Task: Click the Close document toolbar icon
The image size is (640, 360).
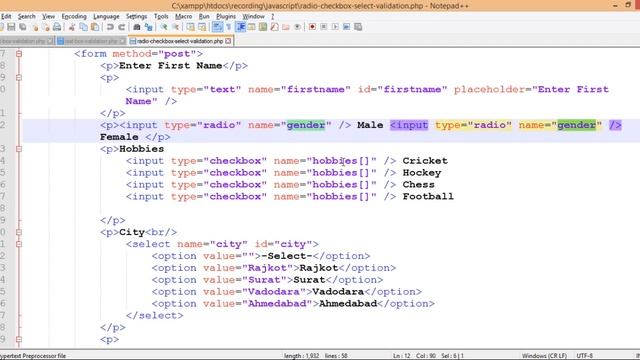Action: [x=35, y=27]
